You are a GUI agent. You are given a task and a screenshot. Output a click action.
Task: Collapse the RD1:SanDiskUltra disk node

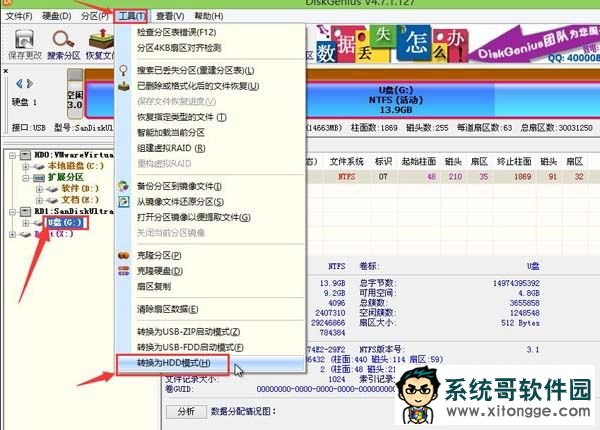[x=12, y=212]
